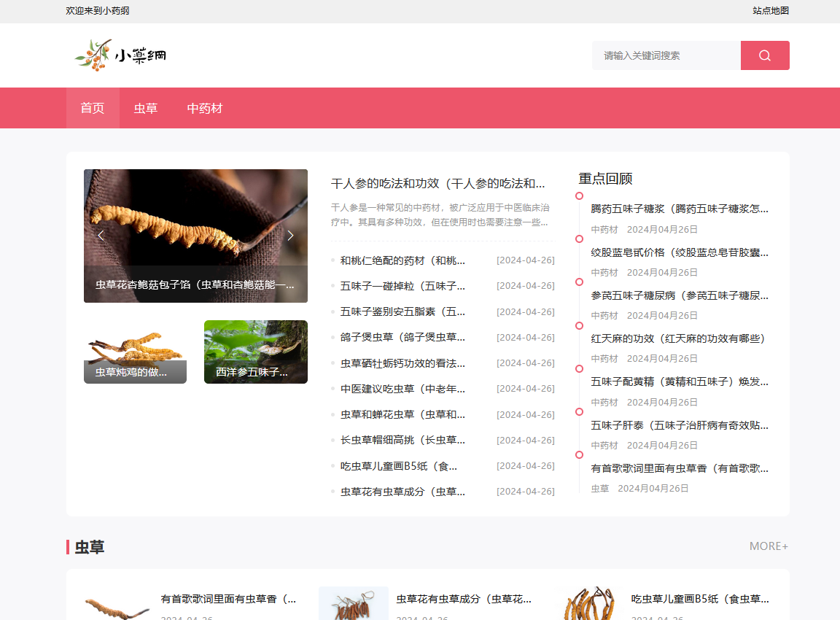This screenshot has width=840, height=620.
Task: Switch to the 虫草 navigation tab
Action: tap(146, 108)
